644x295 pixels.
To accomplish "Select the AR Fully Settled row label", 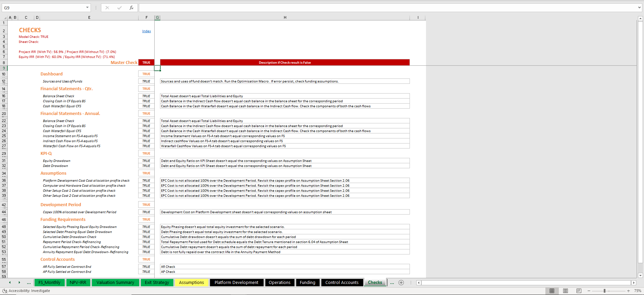I will [67, 267].
